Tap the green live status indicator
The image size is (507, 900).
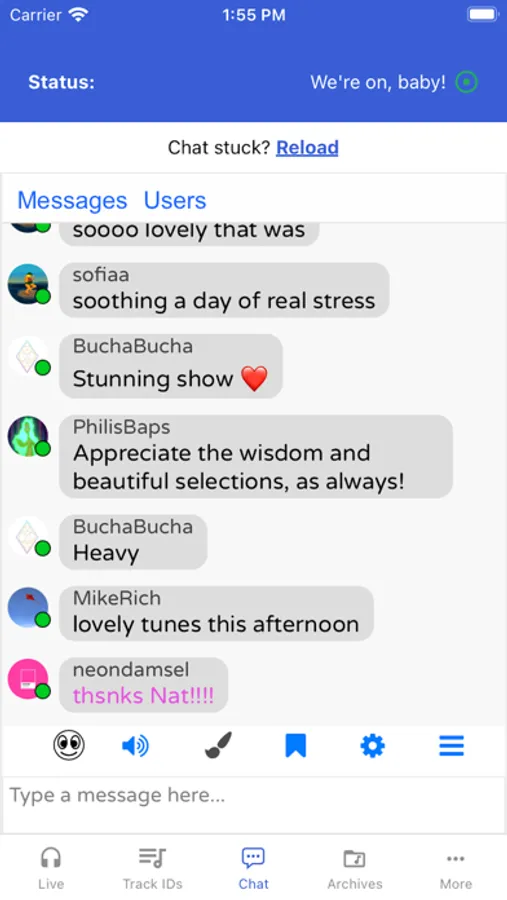coord(466,82)
